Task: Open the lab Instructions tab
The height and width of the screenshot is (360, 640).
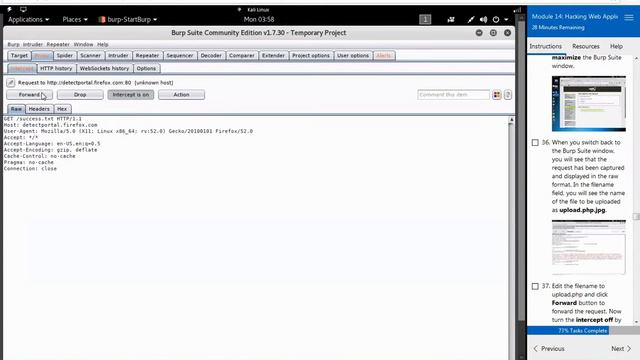Action: [x=545, y=47]
